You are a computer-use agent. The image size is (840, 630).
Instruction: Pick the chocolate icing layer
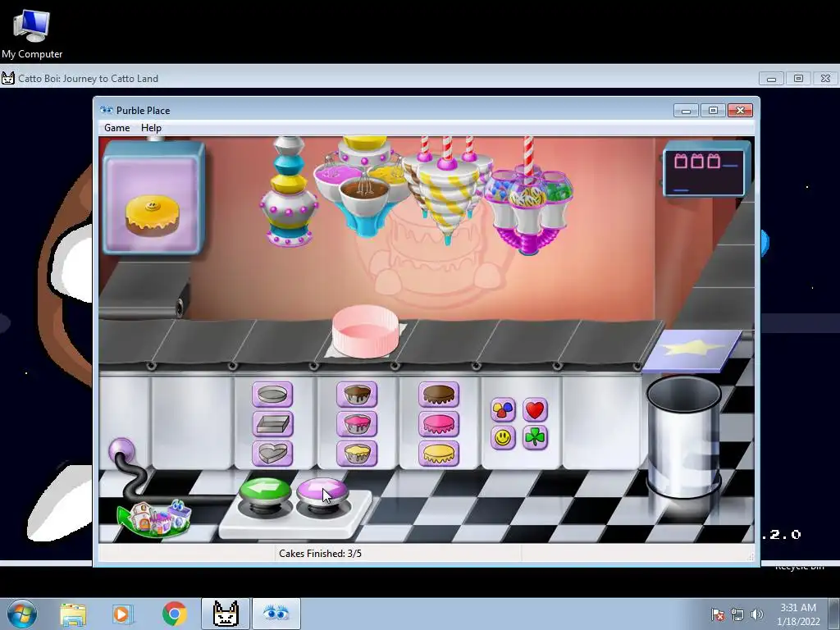(439, 395)
